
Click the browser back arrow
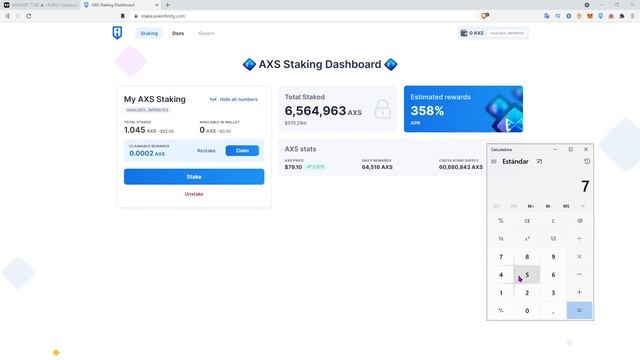pos(7,16)
